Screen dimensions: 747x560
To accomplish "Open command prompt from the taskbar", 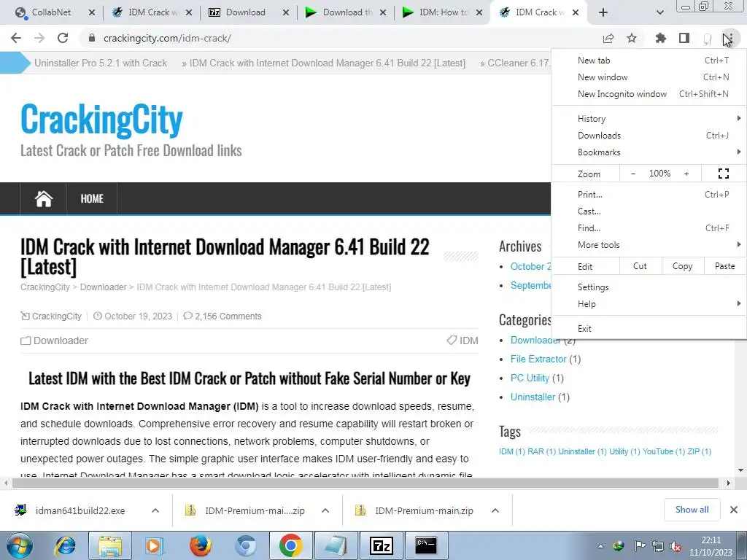I will (425, 545).
